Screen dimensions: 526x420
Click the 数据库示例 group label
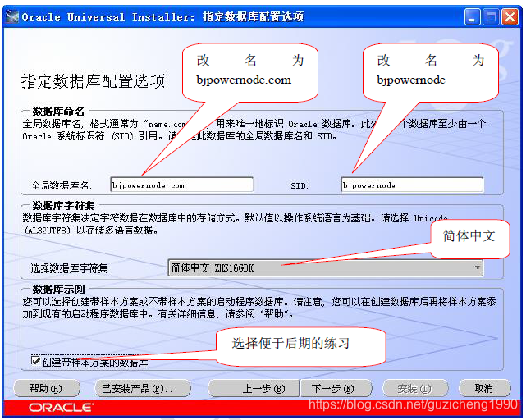tap(58, 289)
